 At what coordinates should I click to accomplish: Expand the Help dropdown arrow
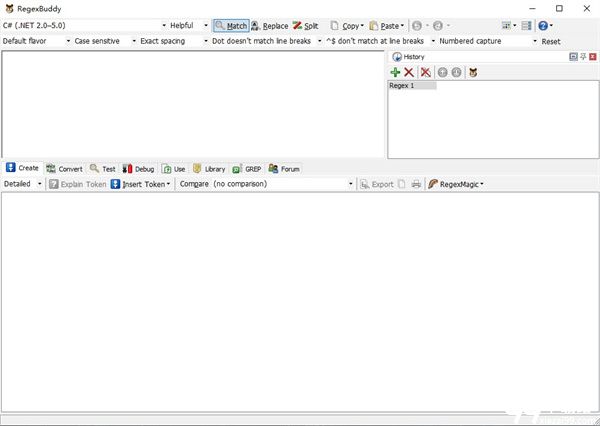click(x=551, y=26)
